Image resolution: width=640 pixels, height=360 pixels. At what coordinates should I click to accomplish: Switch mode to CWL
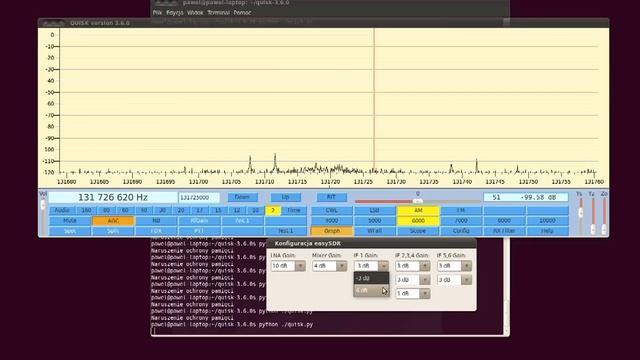[x=331, y=211]
